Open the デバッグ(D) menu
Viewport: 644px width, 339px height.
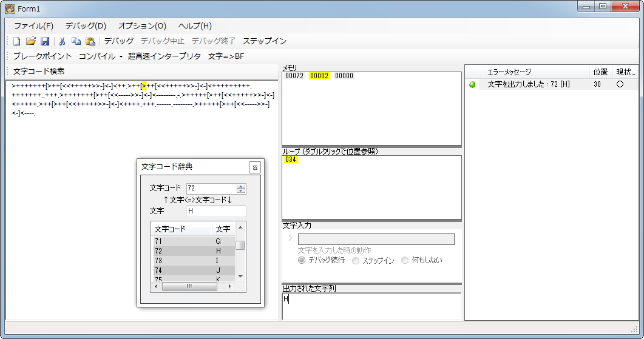pos(86,26)
